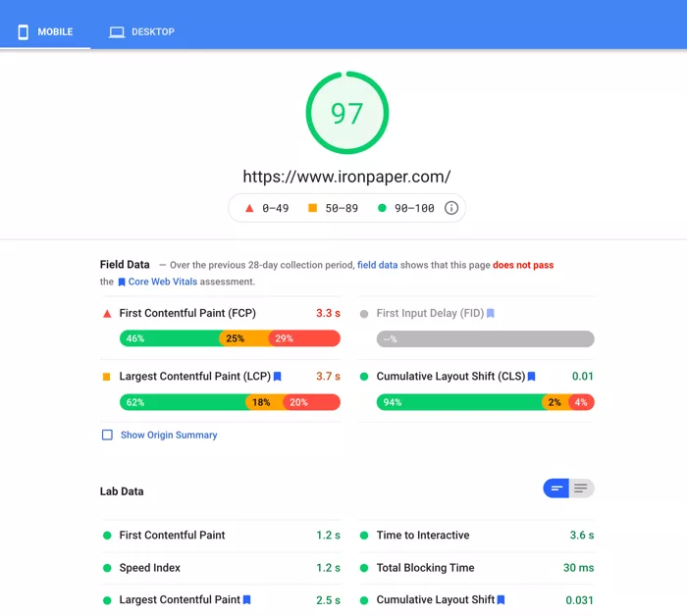Click lab First Contentful Paint value 1.2 s
687x616 pixels.
click(328, 535)
